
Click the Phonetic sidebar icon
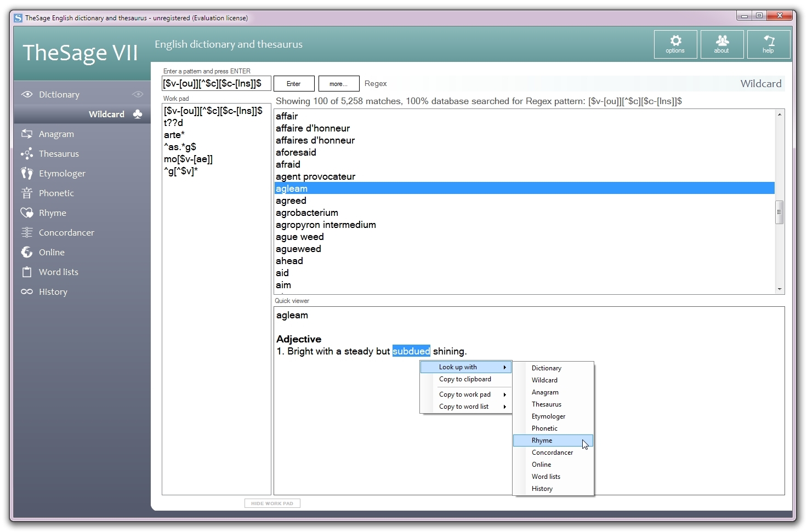[x=27, y=193]
